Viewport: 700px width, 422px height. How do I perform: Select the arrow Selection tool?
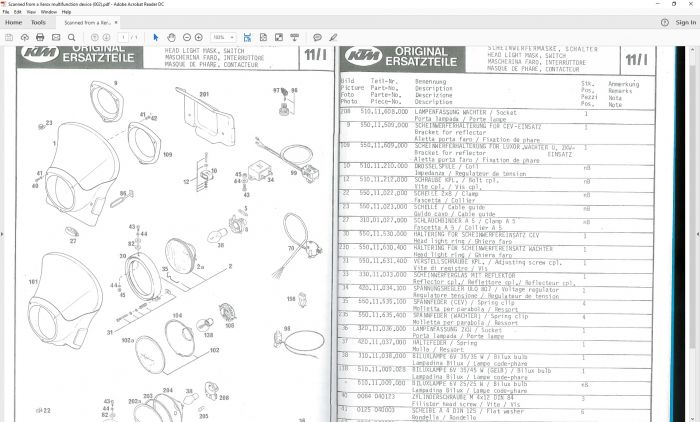(155, 37)
